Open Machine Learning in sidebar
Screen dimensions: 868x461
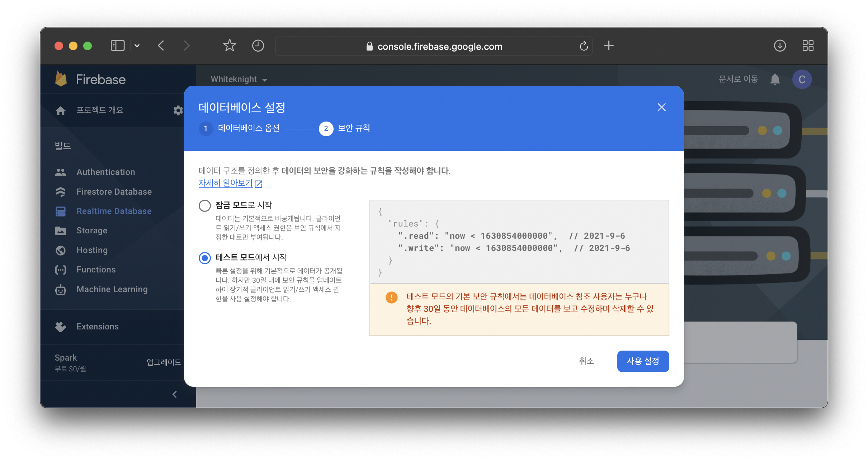112,289
